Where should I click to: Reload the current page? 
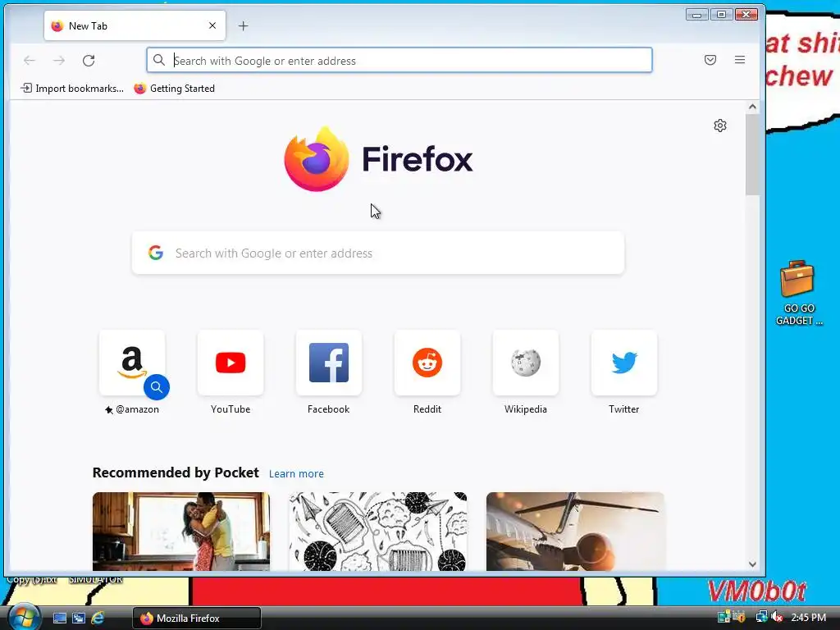(89, 61)
